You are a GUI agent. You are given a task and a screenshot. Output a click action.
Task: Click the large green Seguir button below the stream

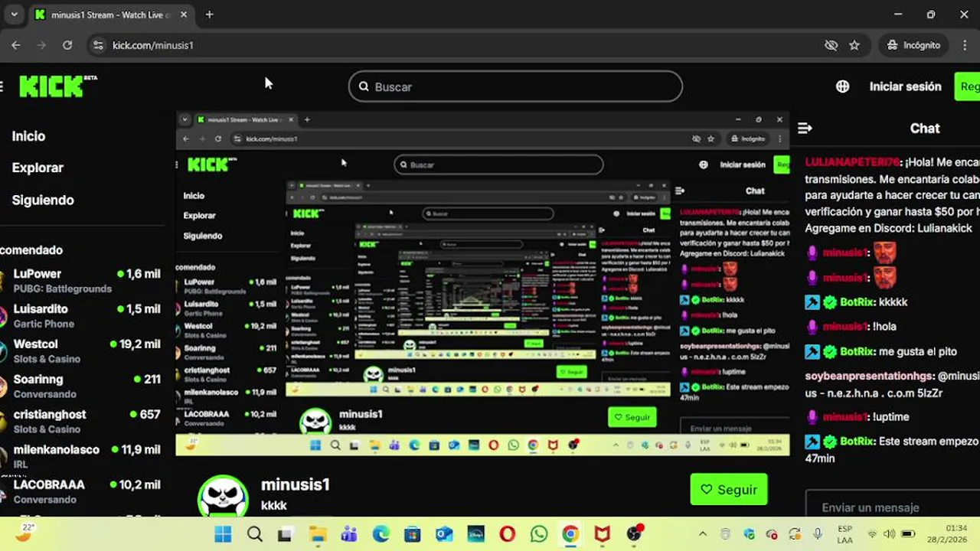pyautogui.click(x=729, y=490)
